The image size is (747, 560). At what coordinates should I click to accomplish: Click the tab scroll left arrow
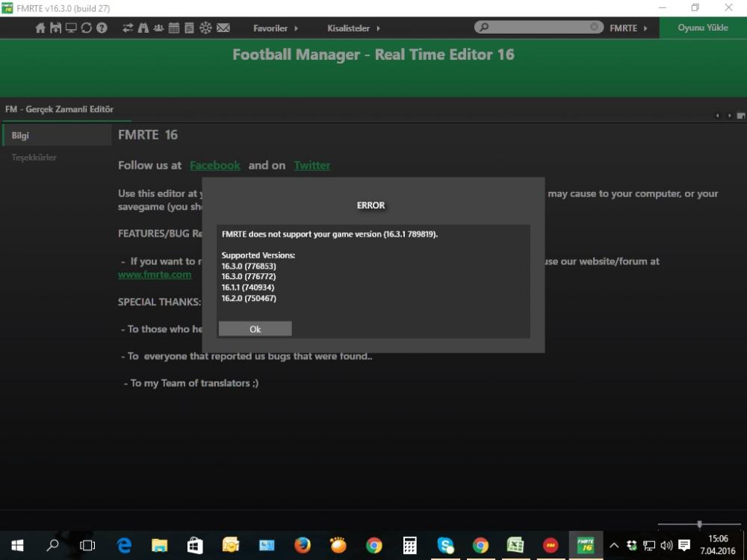point(717,116)
